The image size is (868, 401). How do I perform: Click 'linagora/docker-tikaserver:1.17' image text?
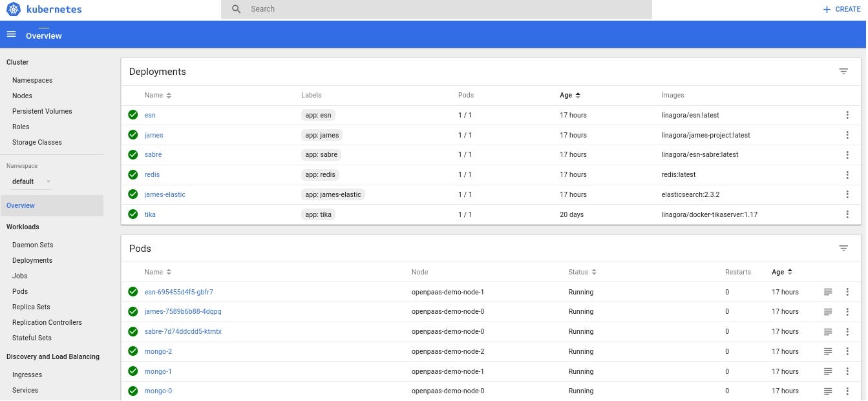coord(710,215)
